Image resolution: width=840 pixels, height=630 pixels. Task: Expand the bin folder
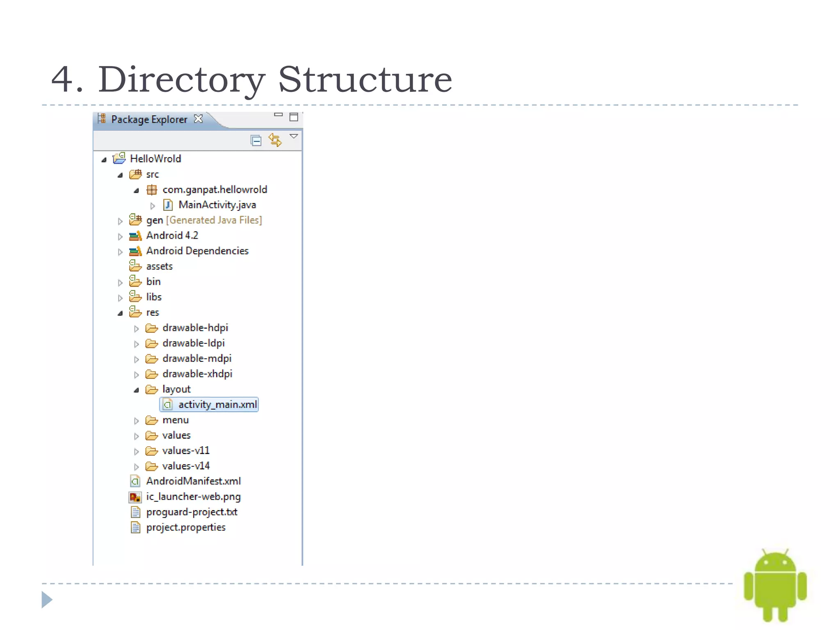coord(120,283)
